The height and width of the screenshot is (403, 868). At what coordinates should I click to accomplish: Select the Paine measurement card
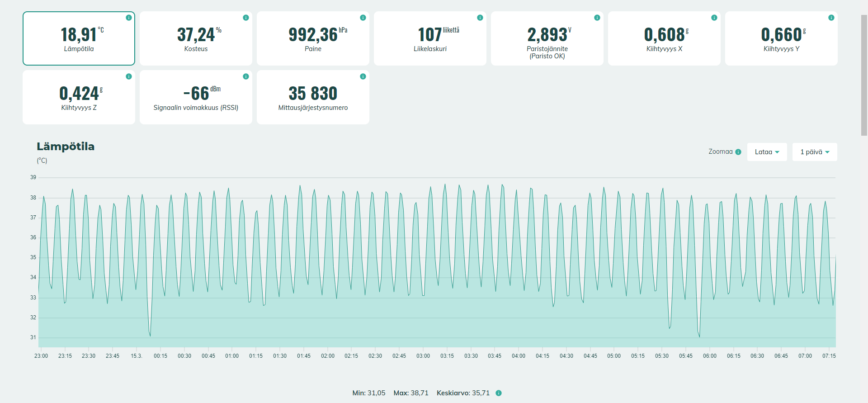tap(313, 38)
